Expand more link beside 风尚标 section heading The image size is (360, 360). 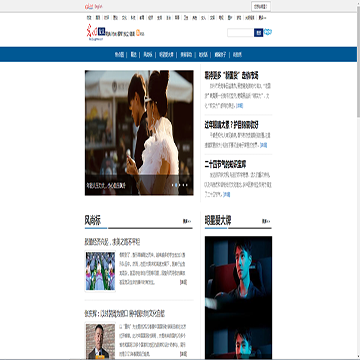(187, 221)
